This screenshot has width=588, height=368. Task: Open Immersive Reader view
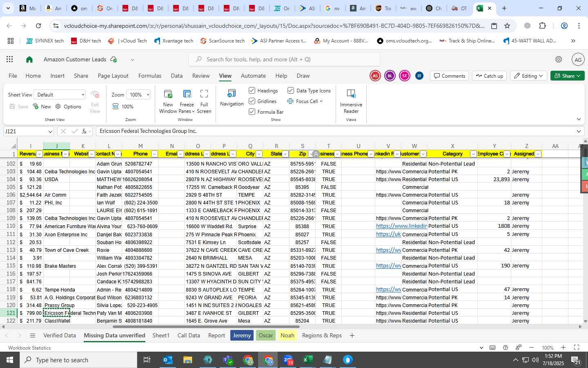point(351,94)
